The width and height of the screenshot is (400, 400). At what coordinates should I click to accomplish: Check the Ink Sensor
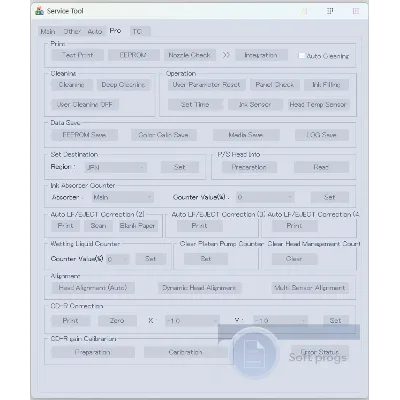pos(255,104)
